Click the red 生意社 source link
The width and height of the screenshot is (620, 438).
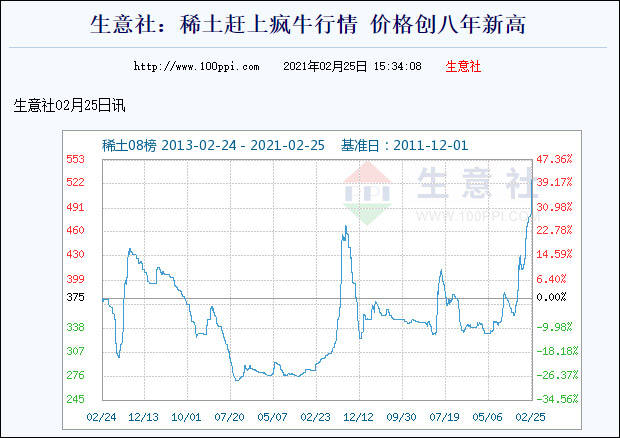click(x=463, y=66)
